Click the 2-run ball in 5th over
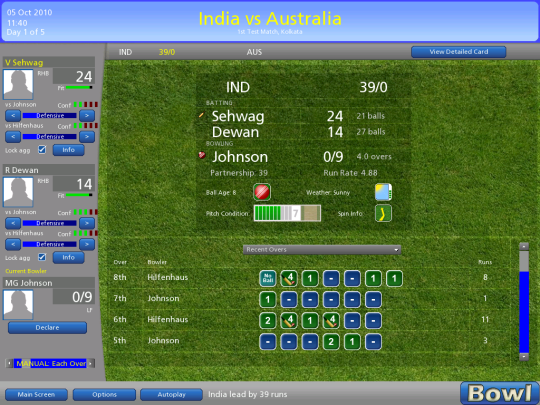540x405 pixels. tap(331, 342)
